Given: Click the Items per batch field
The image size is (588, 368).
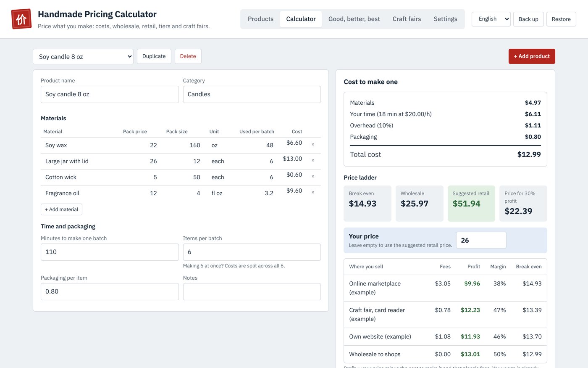Looking at the screenshot, I should (x=252, y=252).
